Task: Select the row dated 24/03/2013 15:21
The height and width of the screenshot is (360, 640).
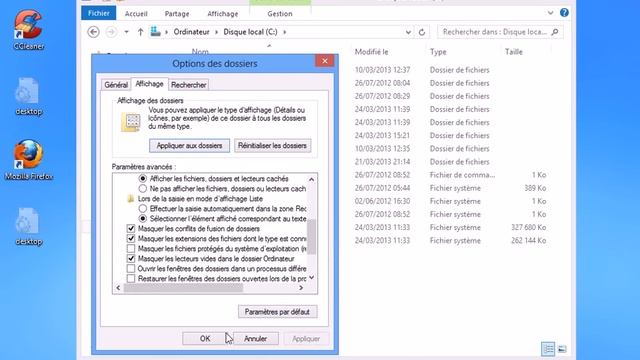Action: [x=450, y=136]
